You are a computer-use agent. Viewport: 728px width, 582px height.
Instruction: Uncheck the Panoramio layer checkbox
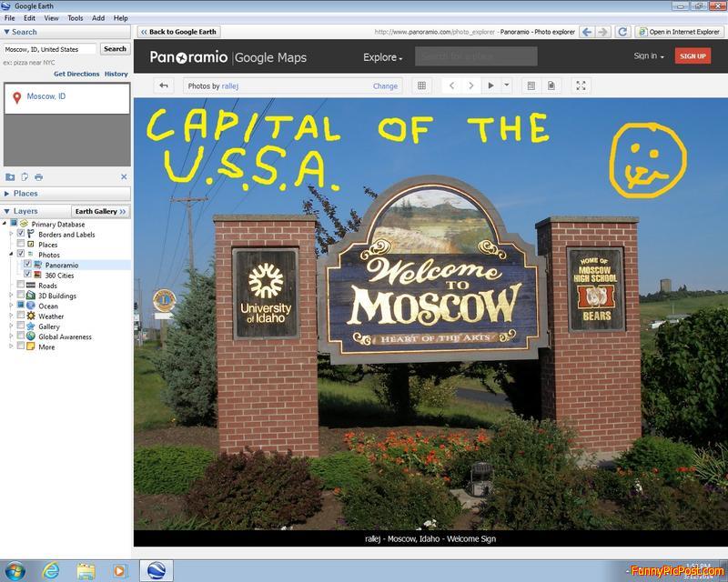point(27,264)
